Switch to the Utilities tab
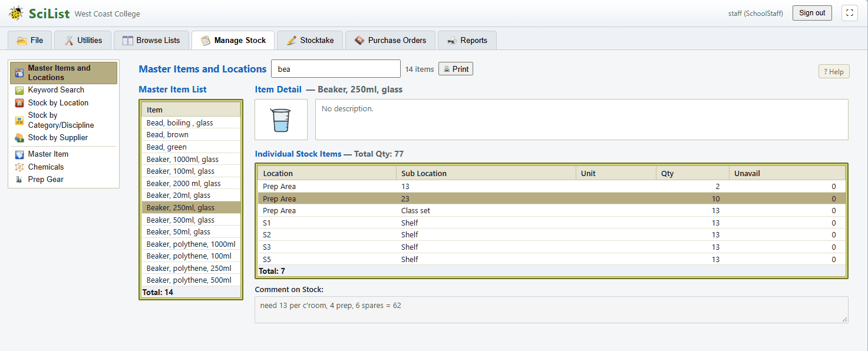Screen dimensions: 868x351 tap(82, 41)
